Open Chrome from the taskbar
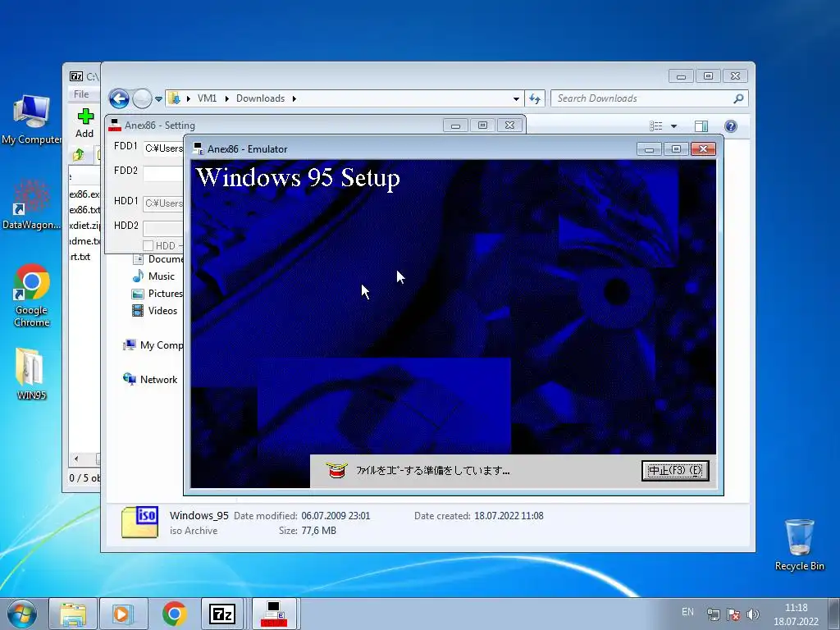 (174, 614)
